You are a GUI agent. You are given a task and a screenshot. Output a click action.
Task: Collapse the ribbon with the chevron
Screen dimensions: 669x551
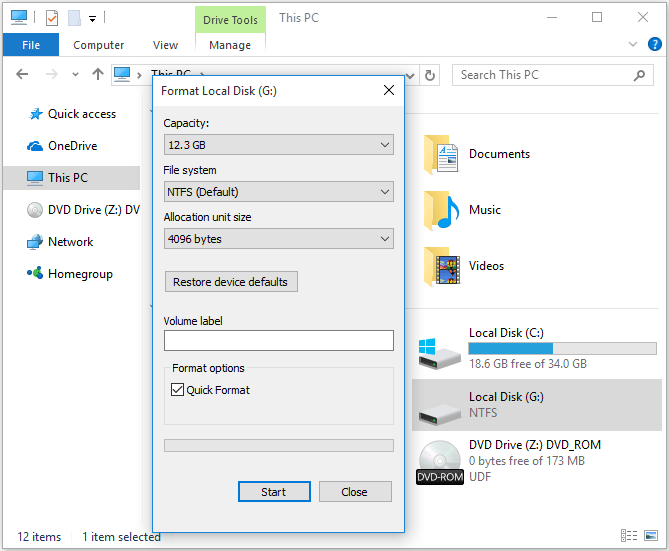click(x=633, y=44)
